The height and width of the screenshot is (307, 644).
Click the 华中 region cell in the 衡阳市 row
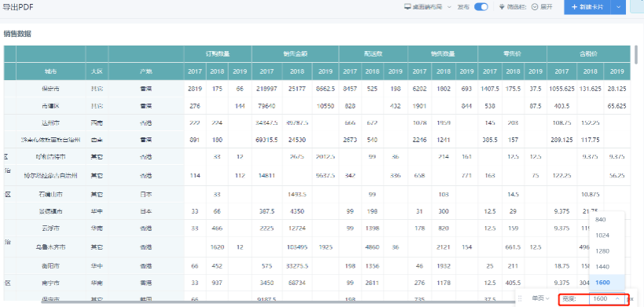pyautogui.click(x=97, y=266)
